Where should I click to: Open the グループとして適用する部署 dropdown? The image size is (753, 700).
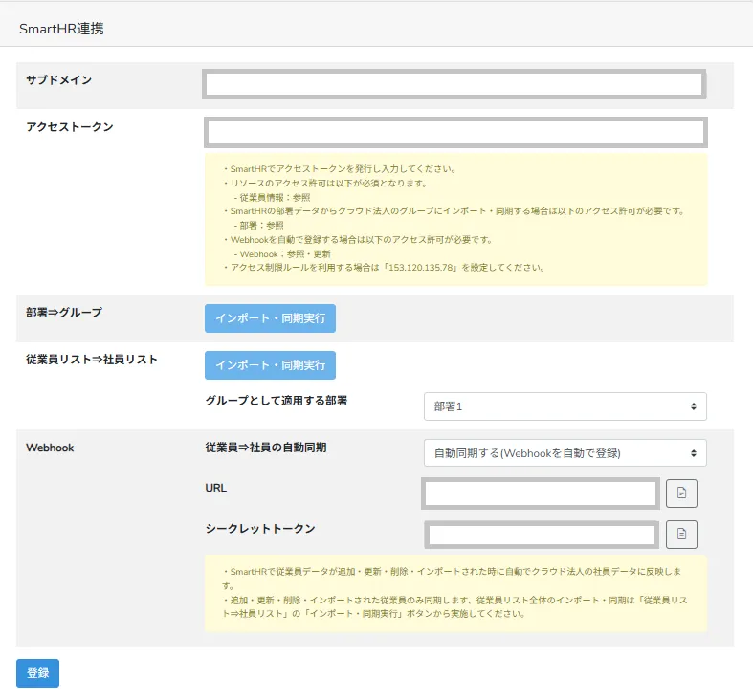[x=565, y=406]
